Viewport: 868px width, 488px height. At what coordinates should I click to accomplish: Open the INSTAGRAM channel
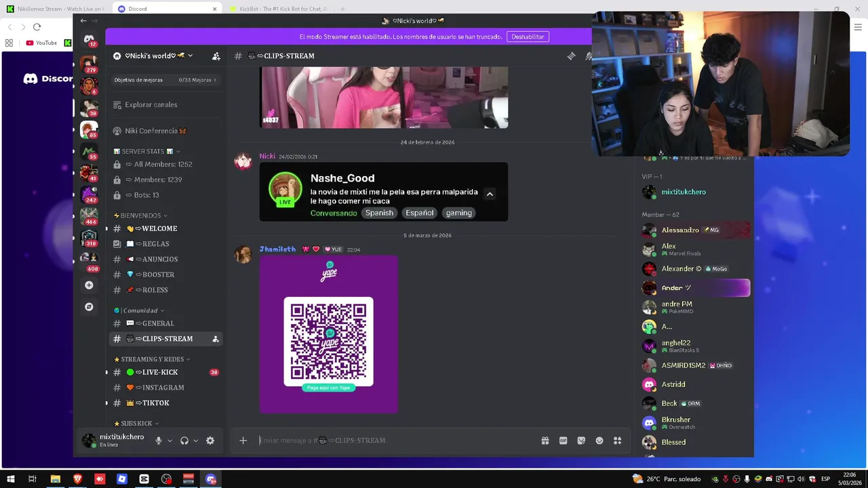pyautogui.click(x=165, y=388)
